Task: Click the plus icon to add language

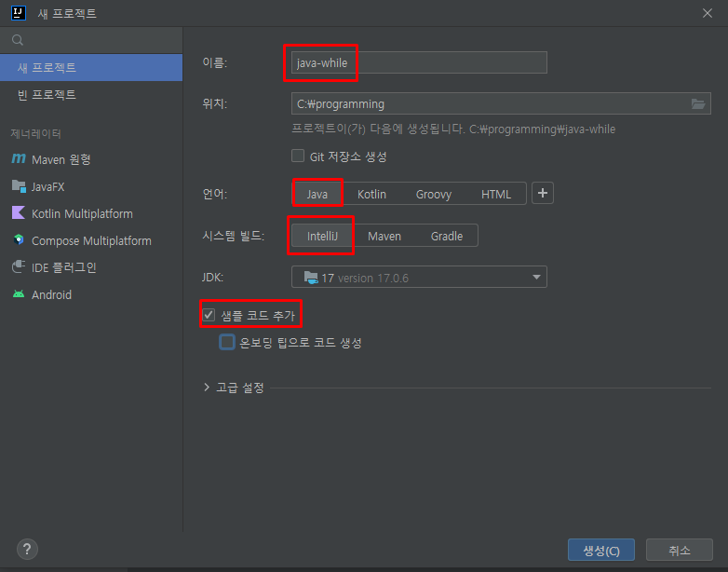Action: pos(543,193)
